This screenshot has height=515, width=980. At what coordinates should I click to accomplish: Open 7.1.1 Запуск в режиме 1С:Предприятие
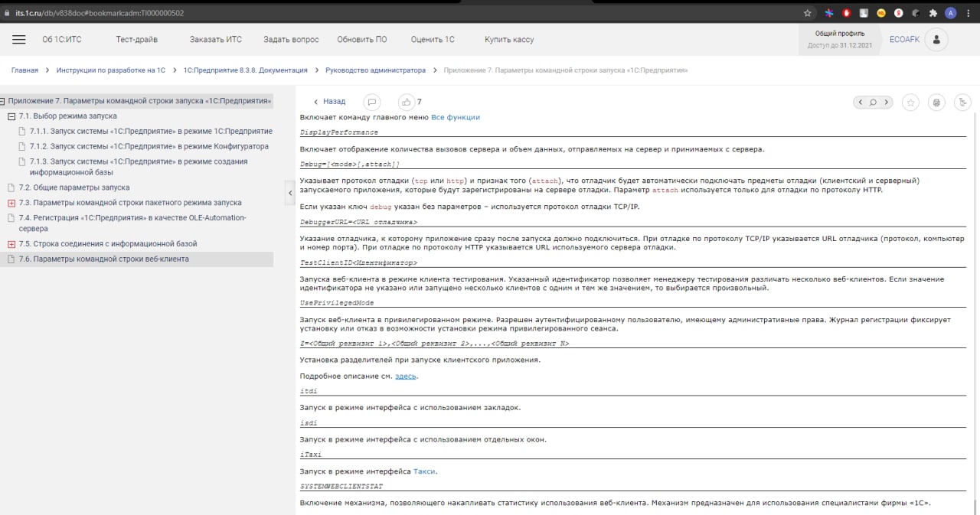click(151, 132)
